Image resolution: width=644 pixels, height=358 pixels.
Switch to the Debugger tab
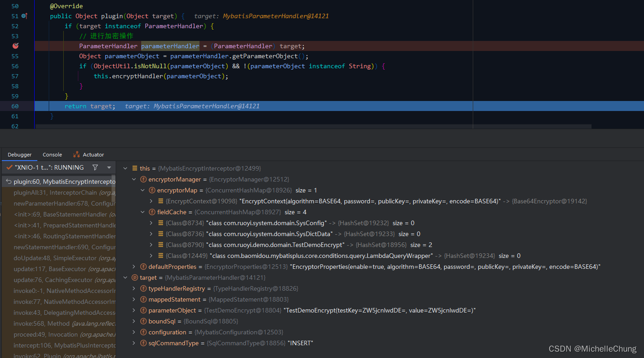point(20,155)
